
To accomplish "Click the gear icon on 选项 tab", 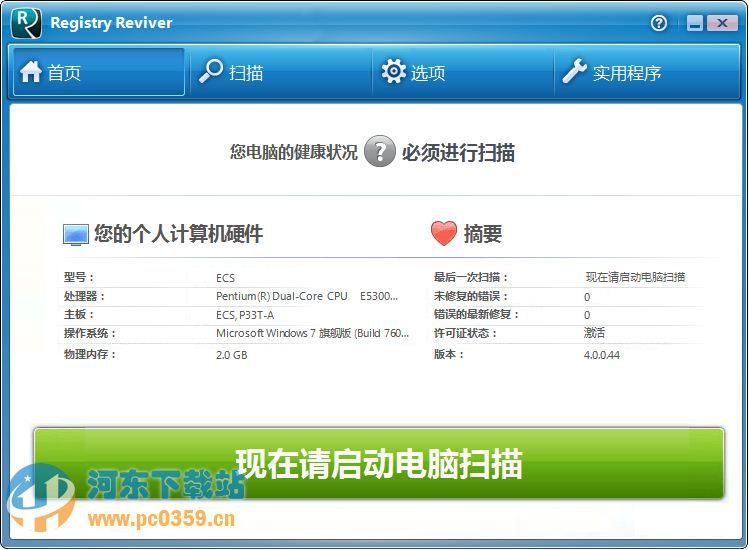I will tap(394, 71).
